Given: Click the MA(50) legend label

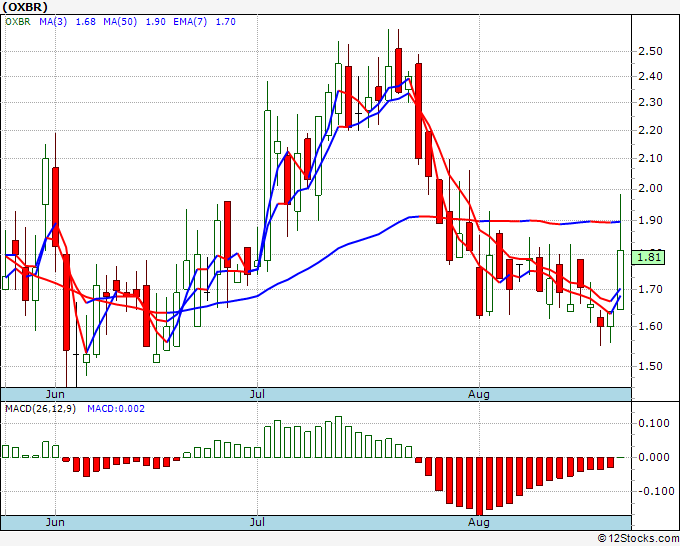Looking at the screenshot, I should pos(120,22).
